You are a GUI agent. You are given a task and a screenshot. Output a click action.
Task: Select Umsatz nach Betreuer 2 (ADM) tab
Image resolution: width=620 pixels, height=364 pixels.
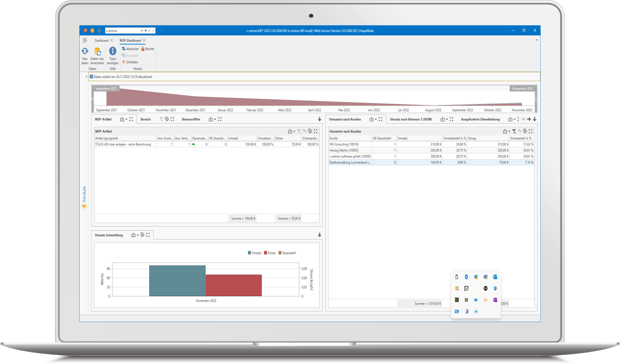click(412, 119)
